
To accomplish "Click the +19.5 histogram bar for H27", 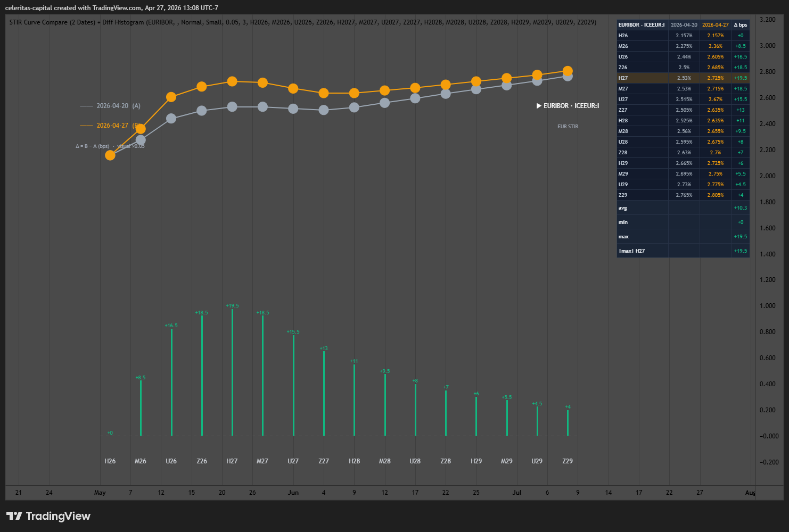I will pos(232,372).
